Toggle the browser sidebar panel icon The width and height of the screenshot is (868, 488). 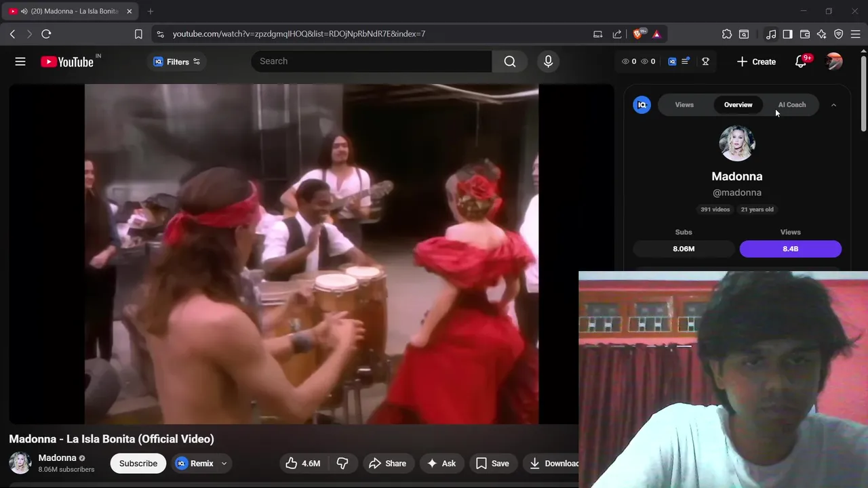[787, 34]
